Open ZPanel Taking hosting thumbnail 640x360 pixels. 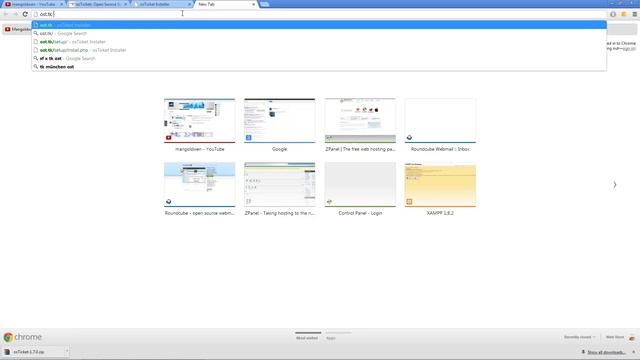(x=280, y=184)
